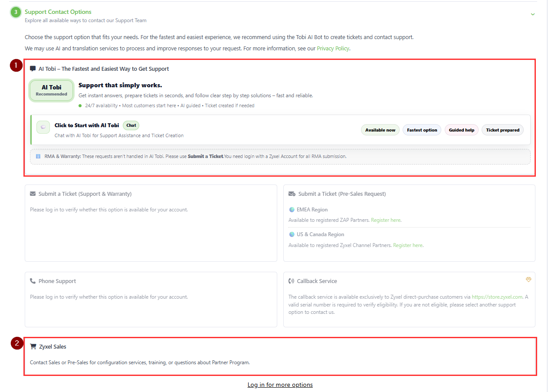
Task: Click the Guided help pill
Action: click(462, 130)
